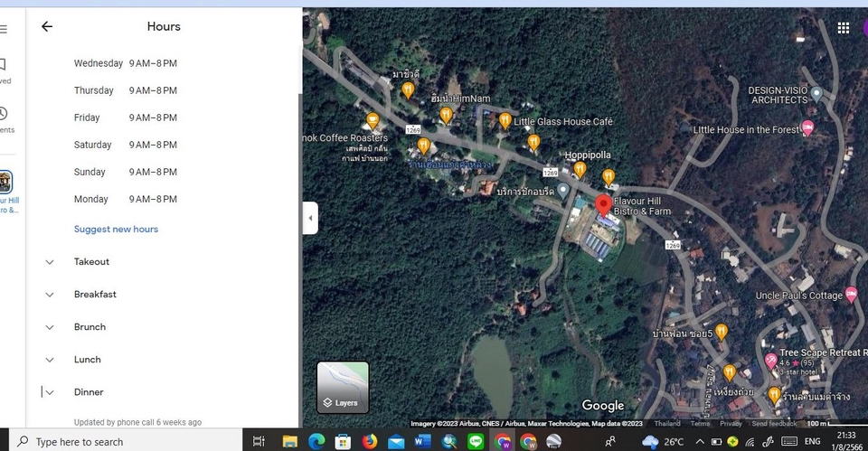868x451 pixels.
Task: Select the บ้านฟ่อน ซอย5 restaurant marker
Action: pyautogui.click(x=721, y=332)
